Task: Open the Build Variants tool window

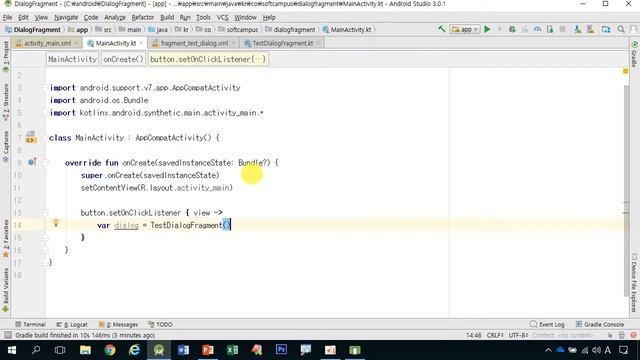Action: (x=5, y=290)
